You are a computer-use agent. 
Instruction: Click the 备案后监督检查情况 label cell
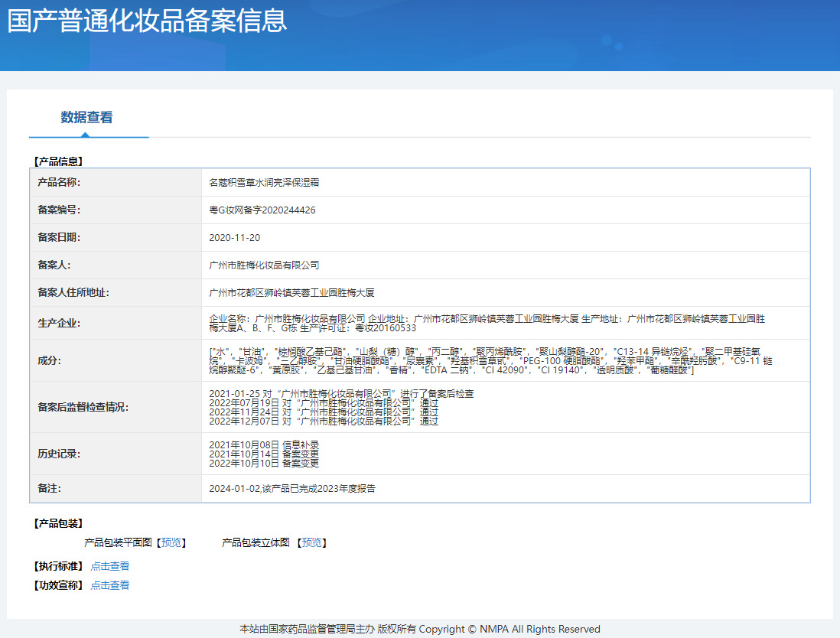116,407
